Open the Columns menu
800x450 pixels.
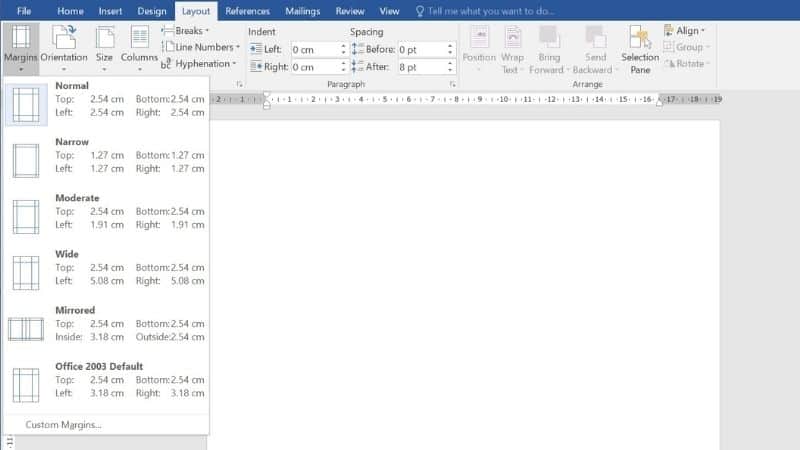coord(139,48)
